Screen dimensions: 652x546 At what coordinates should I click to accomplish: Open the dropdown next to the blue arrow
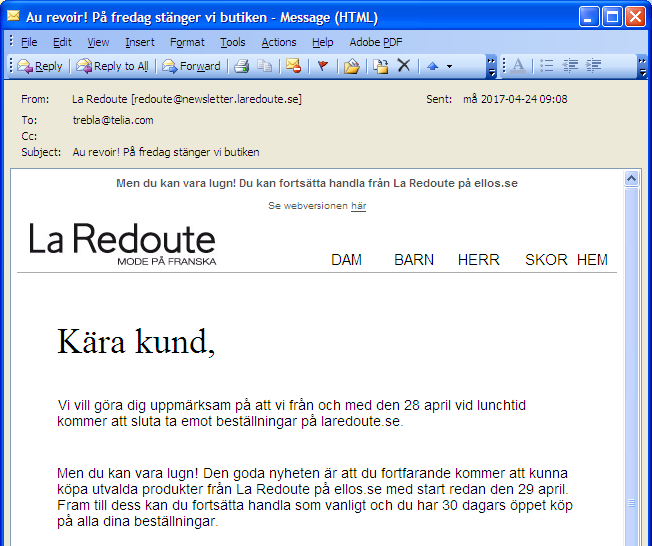(x=449, y=66)
